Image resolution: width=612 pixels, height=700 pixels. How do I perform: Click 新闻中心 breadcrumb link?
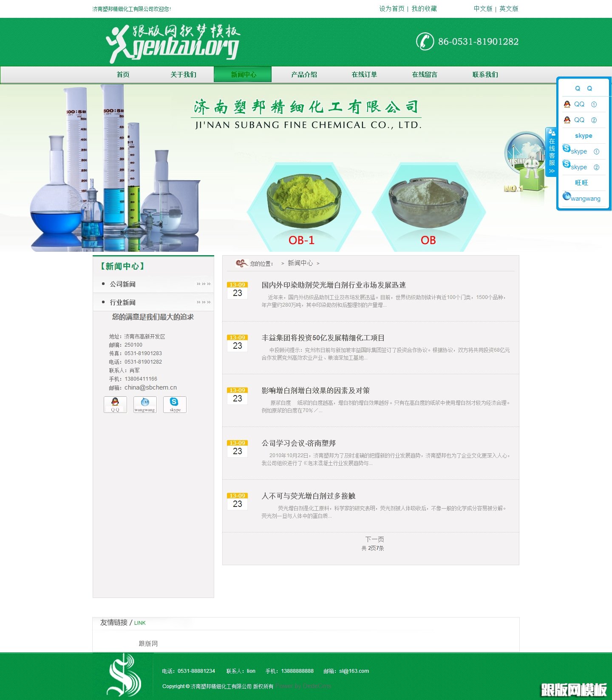coord(300,263)
